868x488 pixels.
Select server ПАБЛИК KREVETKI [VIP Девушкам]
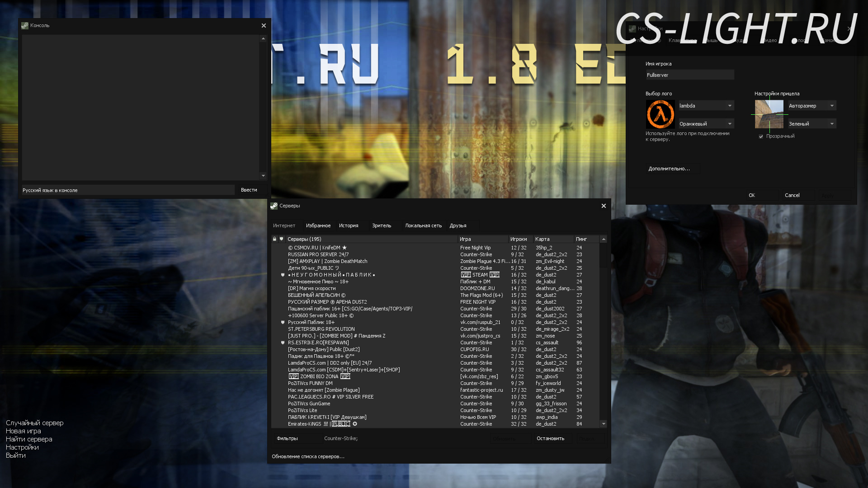435,417
